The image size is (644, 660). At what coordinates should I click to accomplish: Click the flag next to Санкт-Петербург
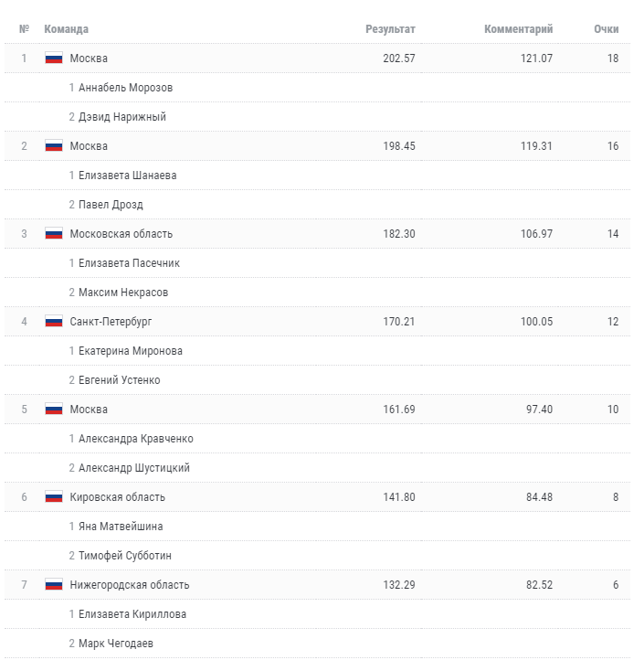[54, 322]
